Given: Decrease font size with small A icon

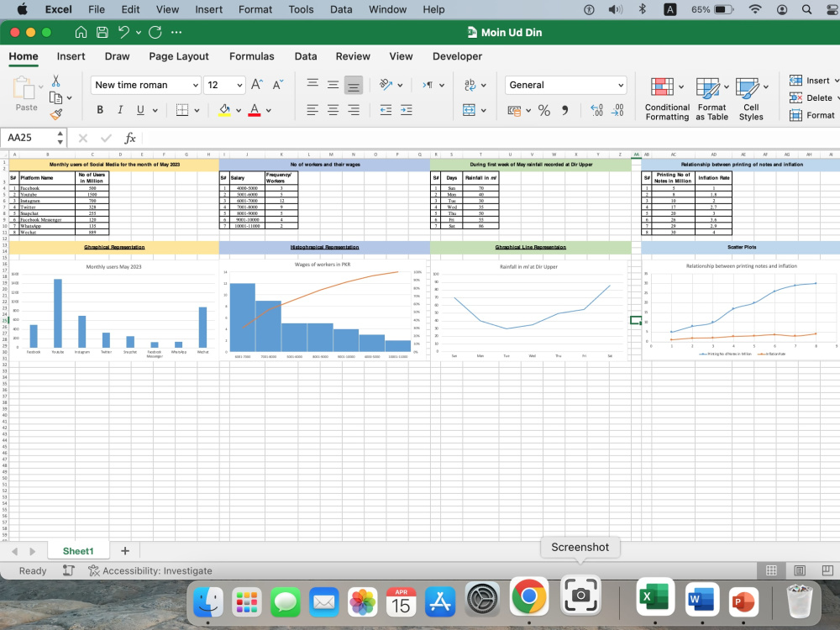Looking at the screenshot, I should coord(277,85).
